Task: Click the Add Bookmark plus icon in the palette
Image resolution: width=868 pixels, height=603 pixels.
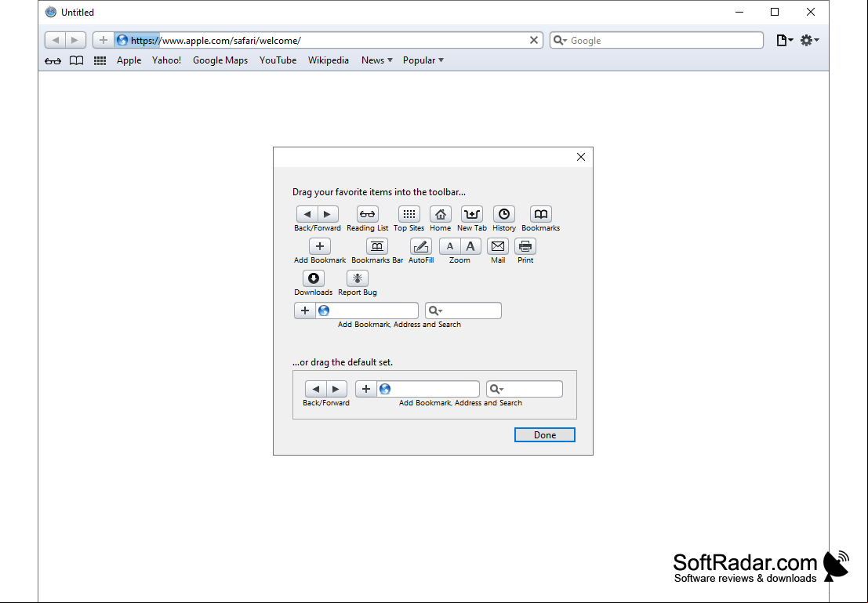Action: [320, 246]
